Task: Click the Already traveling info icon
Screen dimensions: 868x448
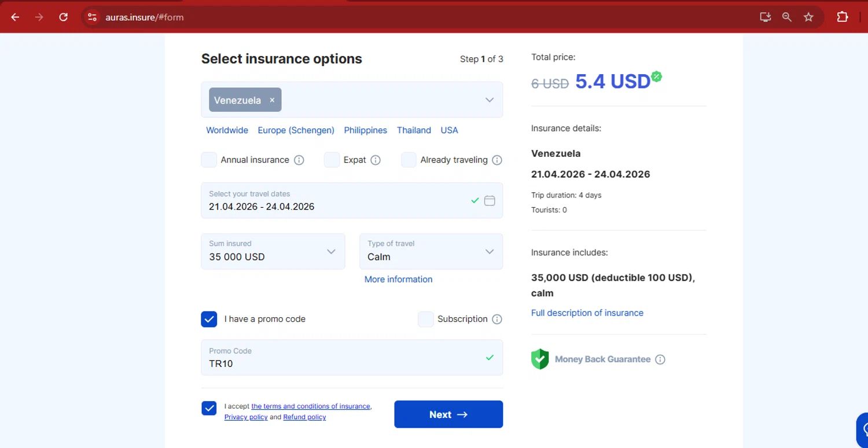Action: point(496,160)
